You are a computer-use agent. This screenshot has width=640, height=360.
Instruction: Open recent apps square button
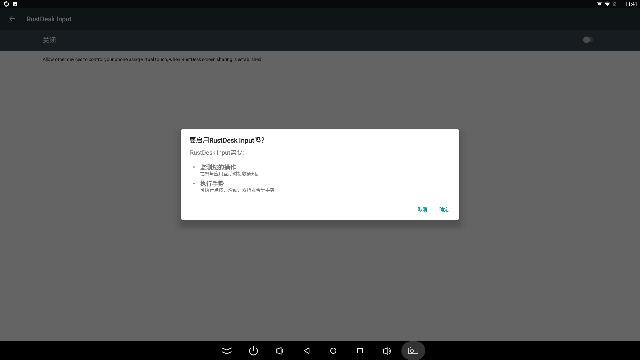point(360,351)
